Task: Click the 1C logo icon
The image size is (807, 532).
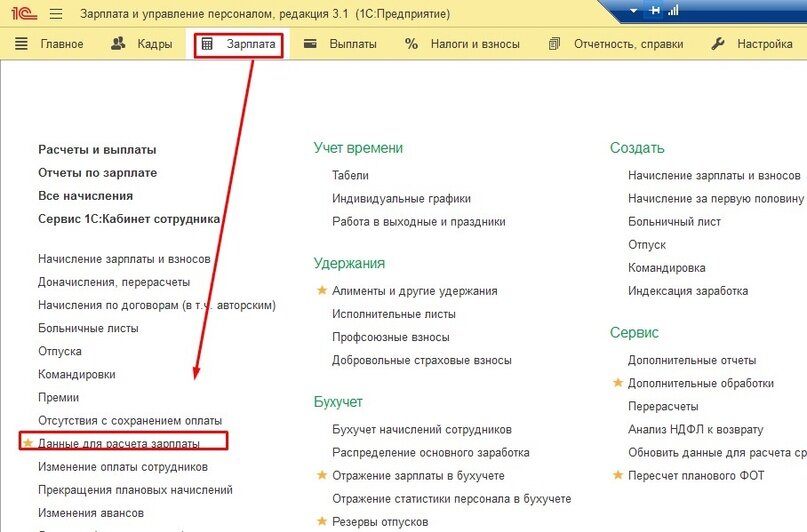Action: (x=24, y=13)
